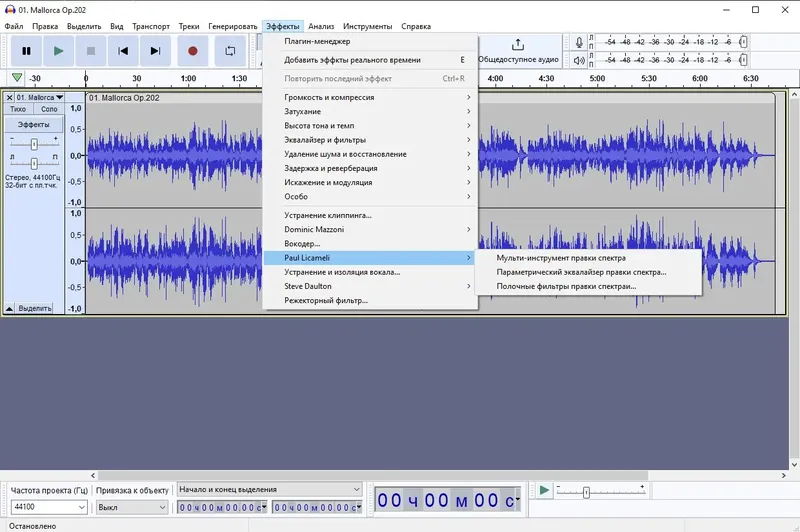Open track Эффекты button in track panel
This screenshot has height=532, width=800.
pos(34,124)
